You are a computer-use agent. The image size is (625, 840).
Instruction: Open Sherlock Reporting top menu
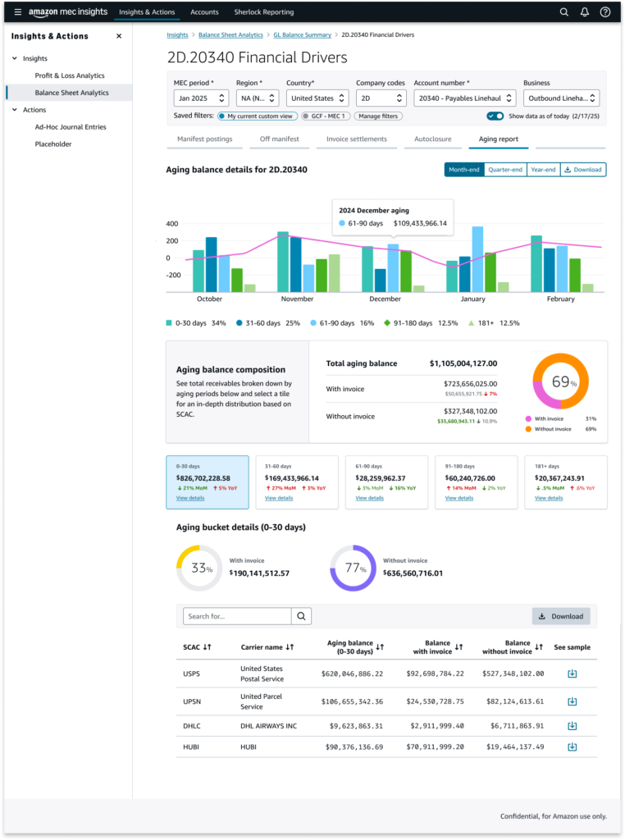pyautogui.click(x=264, y=11)
